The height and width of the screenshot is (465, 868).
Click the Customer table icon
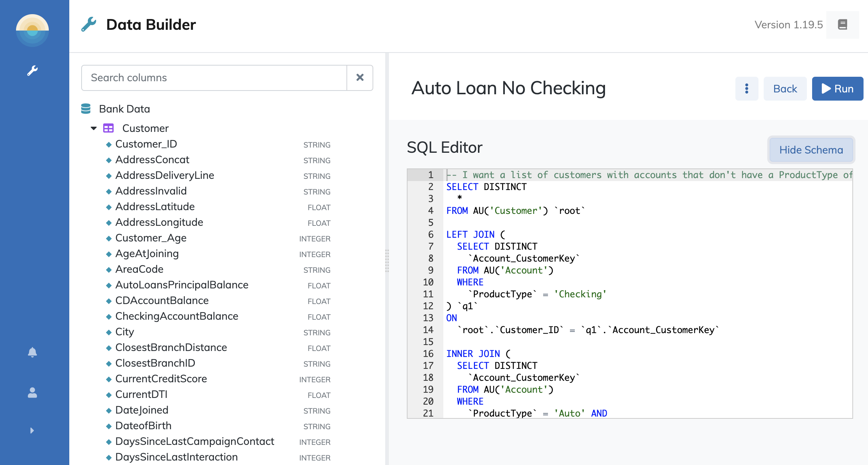108,128
